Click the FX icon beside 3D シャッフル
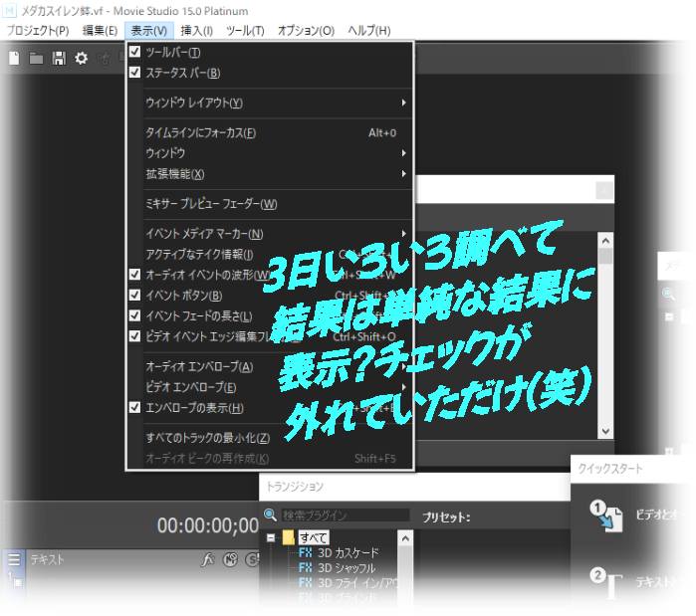The width and height of the screenshot is (696, 616). coord(306,567)
